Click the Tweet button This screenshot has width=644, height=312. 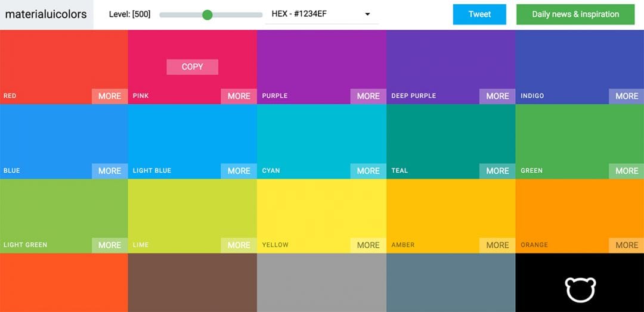(x=479, y=14)
